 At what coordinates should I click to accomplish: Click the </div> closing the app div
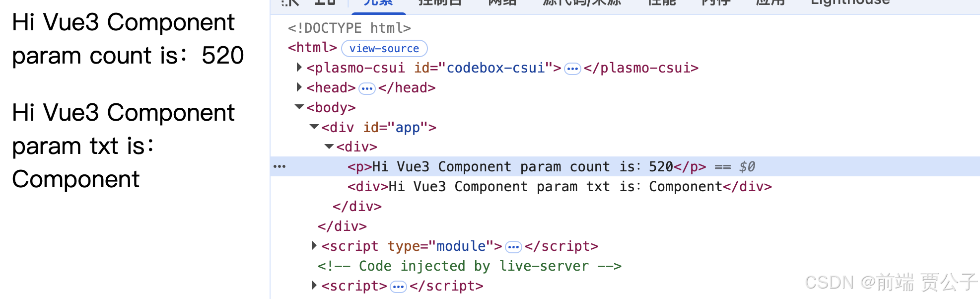click(342, 226)
